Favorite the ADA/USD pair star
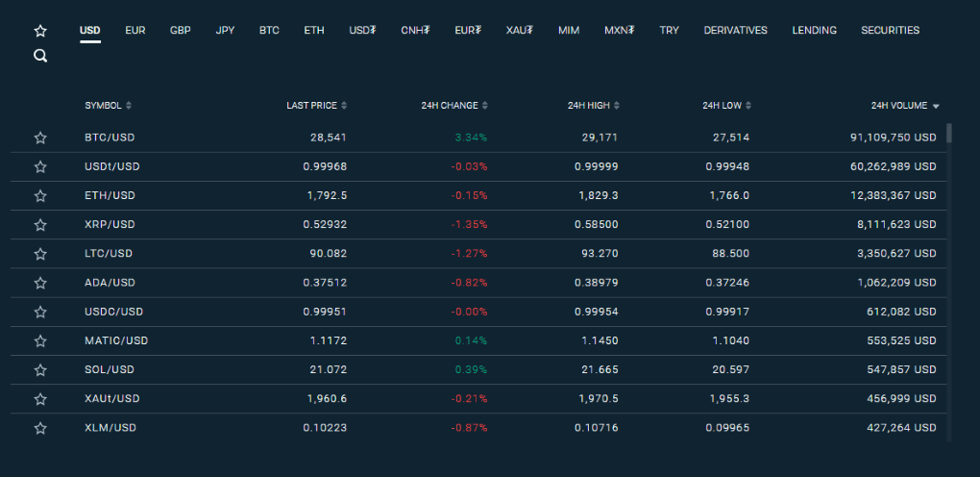This screenshot has width=980, height=477. click(40, 283)
